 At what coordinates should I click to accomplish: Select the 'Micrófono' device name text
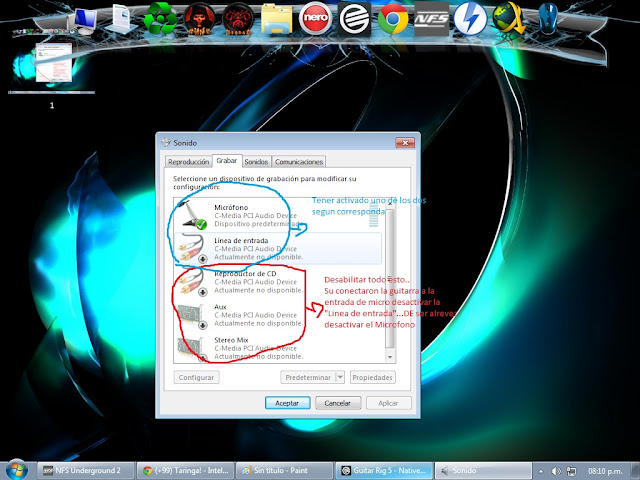click(x=231, y=207)
